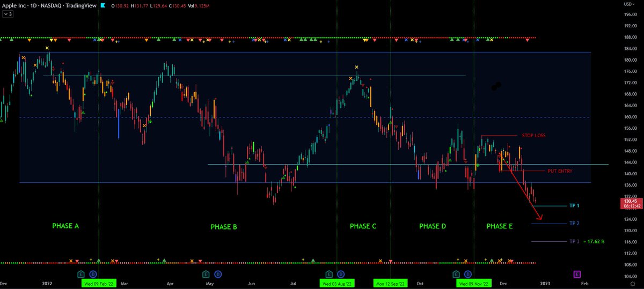Select the Wed 09 Feb '22 date label
This screenshot has height=289, width=644.
(x=99, y=283)
